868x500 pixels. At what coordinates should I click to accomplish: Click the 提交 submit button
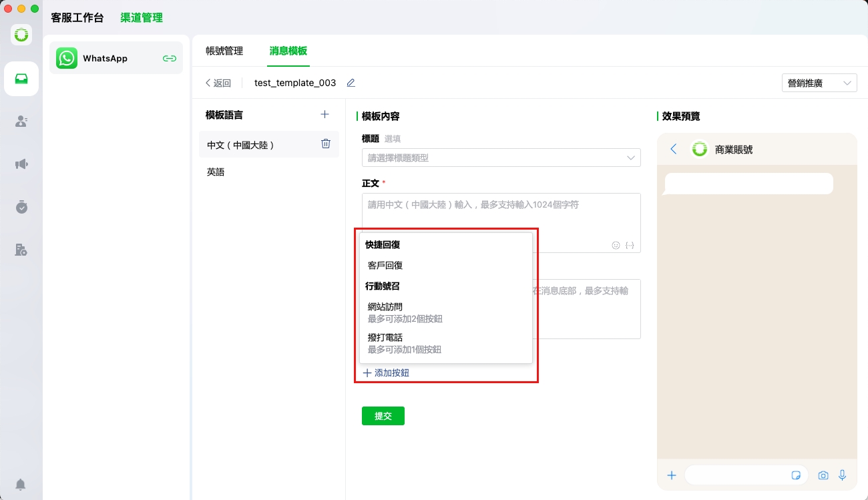pyautogui.click(x=383, y=416)
